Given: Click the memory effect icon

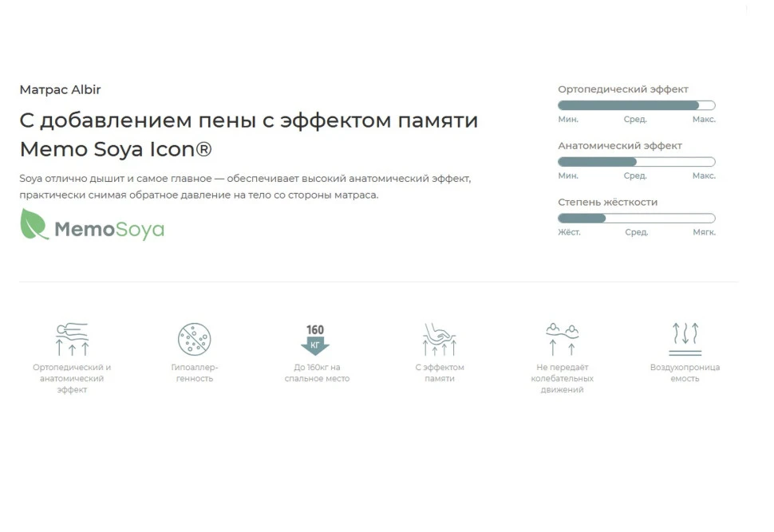Looking at the screenshot, I should point(440,339).
